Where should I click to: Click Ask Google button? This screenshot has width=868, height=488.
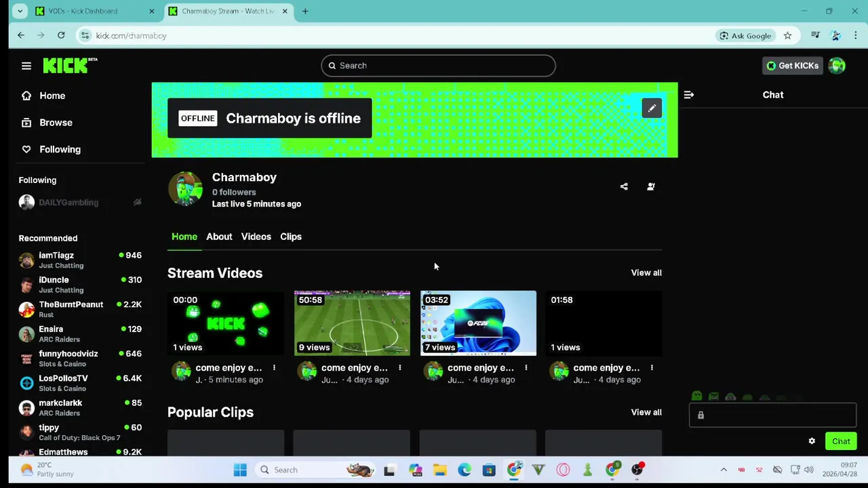click(745, 35)
